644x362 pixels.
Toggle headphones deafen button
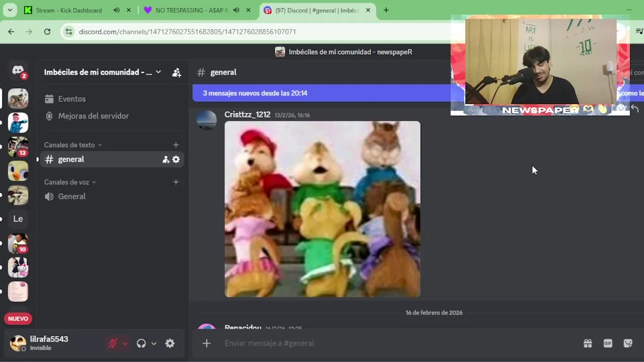point(141,343)
